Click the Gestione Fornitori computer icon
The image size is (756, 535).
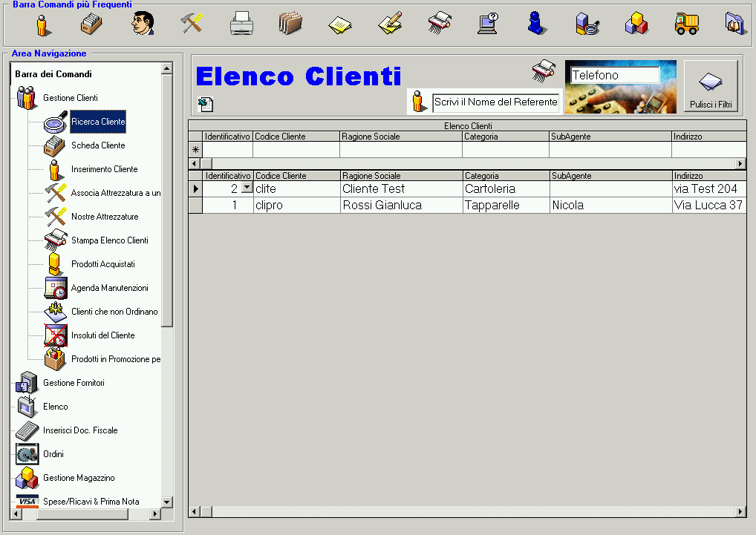27,383
